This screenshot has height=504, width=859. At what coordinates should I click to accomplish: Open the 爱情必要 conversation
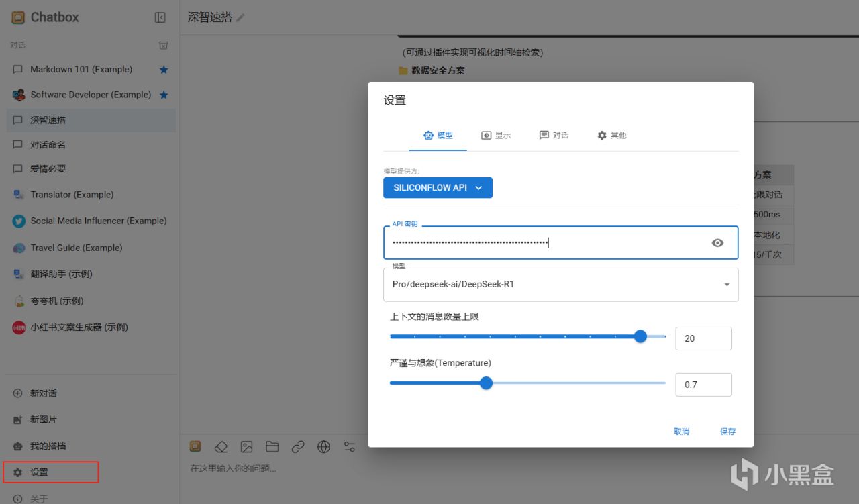point(90,169)
